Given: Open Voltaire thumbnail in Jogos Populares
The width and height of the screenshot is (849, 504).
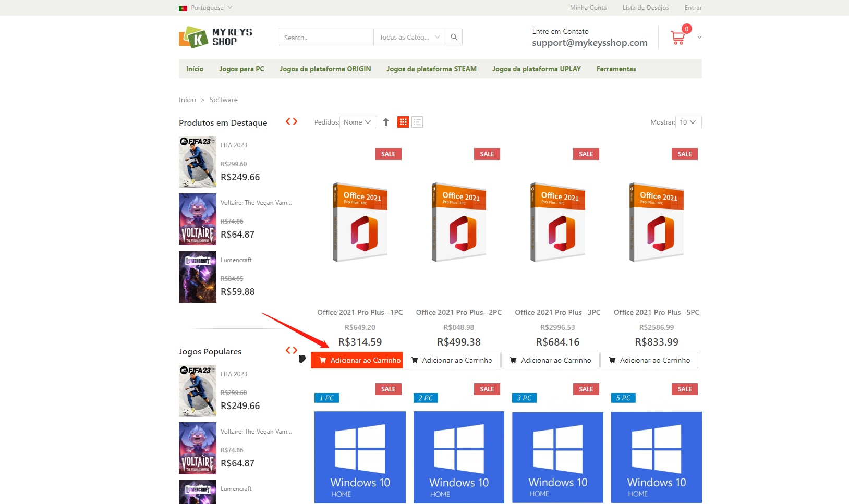Looking at the screenshot, I should point(198,448).
